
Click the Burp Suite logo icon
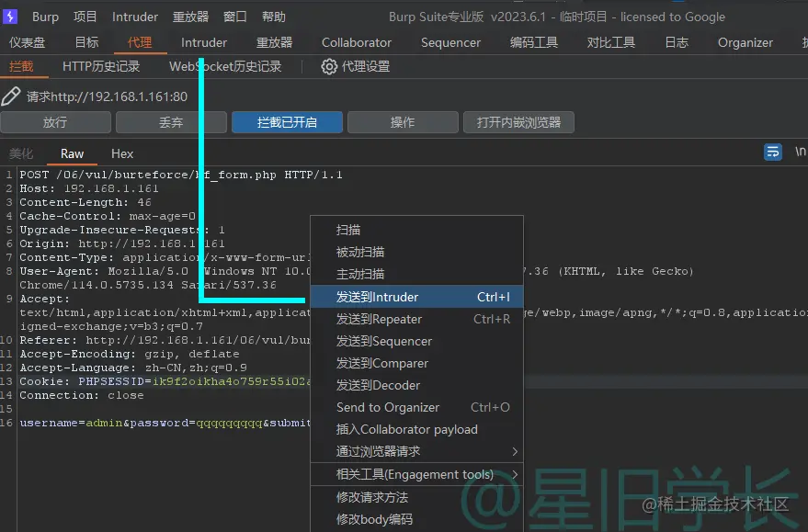click(x=10, y=17)
